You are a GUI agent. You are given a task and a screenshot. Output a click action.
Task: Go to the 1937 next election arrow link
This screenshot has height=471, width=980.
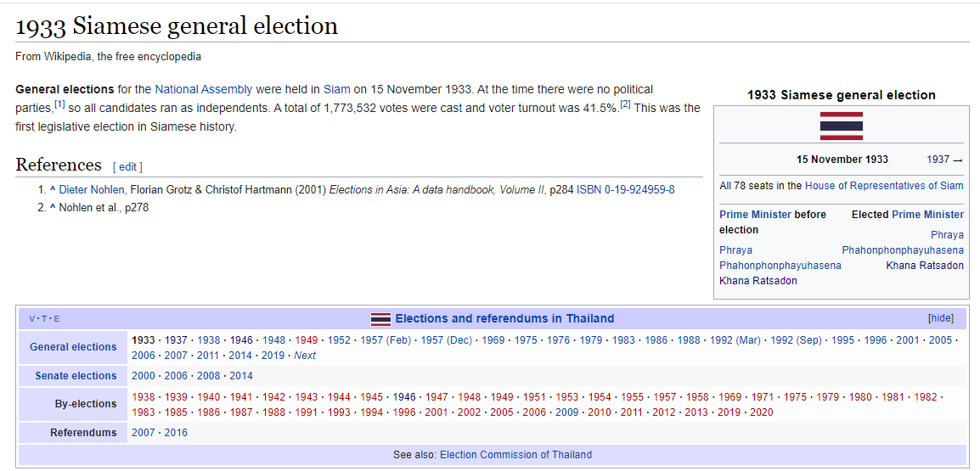944,160
